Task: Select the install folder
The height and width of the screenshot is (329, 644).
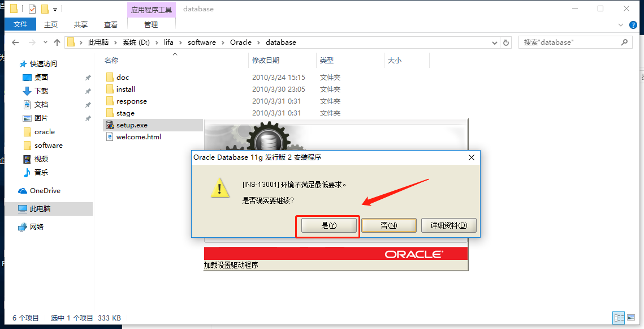Action: click(x=126, y=89)
